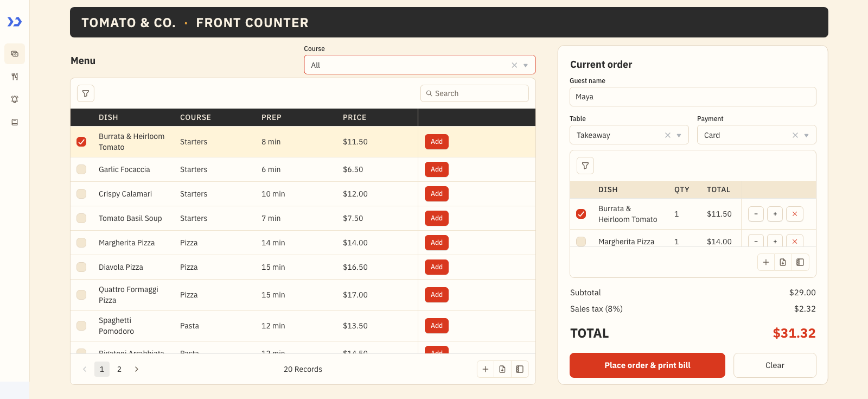Remove Burrata & Heirloom Tomato from order
The height and width of the screenshot is (399, 868).
click(x=795, y=214)
